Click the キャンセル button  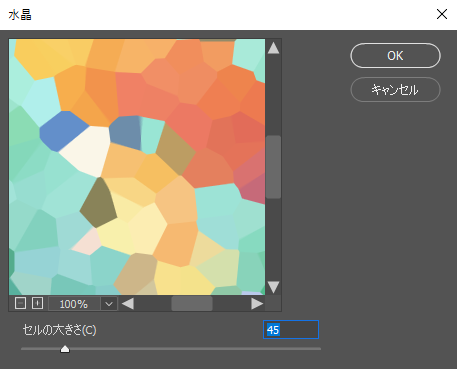click(395, 90)
